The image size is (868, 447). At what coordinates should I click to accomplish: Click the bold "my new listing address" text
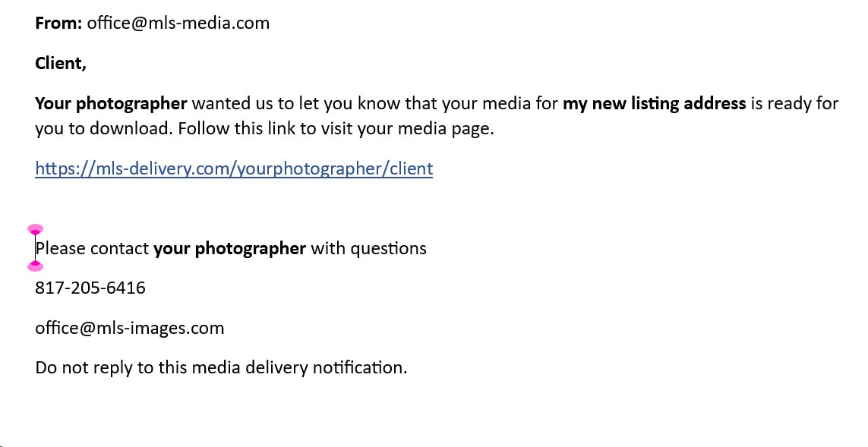(x=654, y=103)
